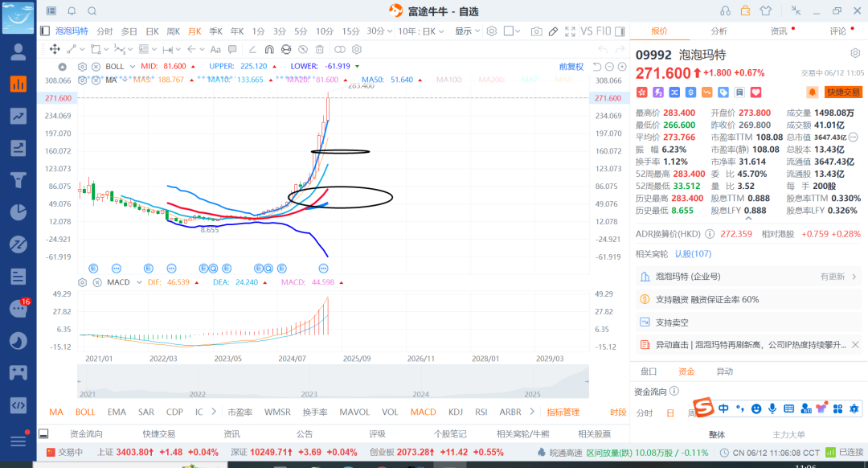This screenshot has width=868, height=468.
Task: Click the timeline range overview slider
Action: [x=333, y=381]
